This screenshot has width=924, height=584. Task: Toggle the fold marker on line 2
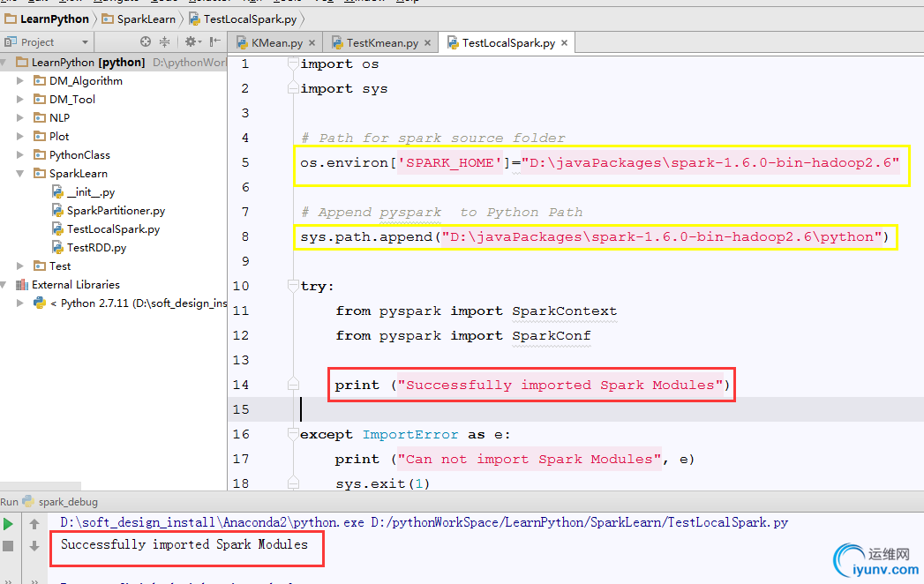293,88
